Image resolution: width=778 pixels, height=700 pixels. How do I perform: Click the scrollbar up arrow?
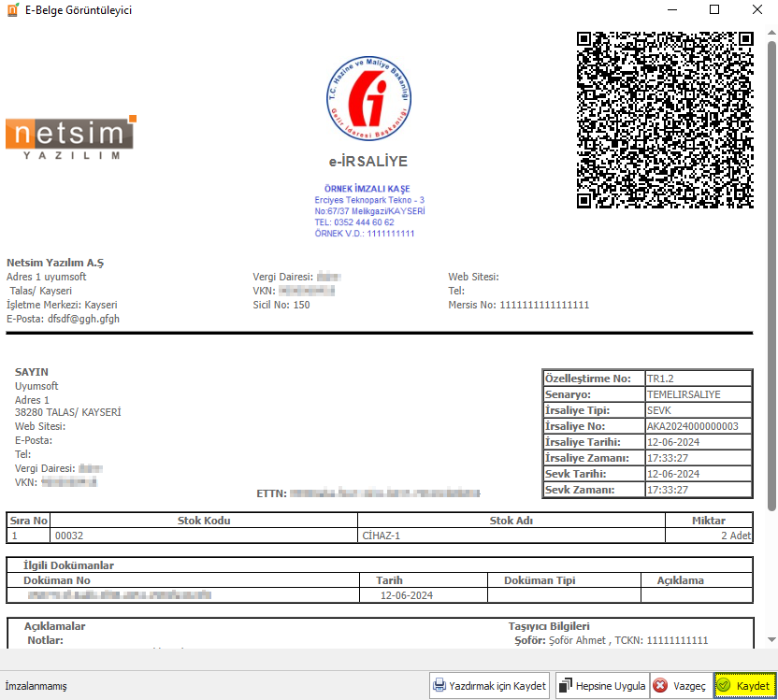771,33
